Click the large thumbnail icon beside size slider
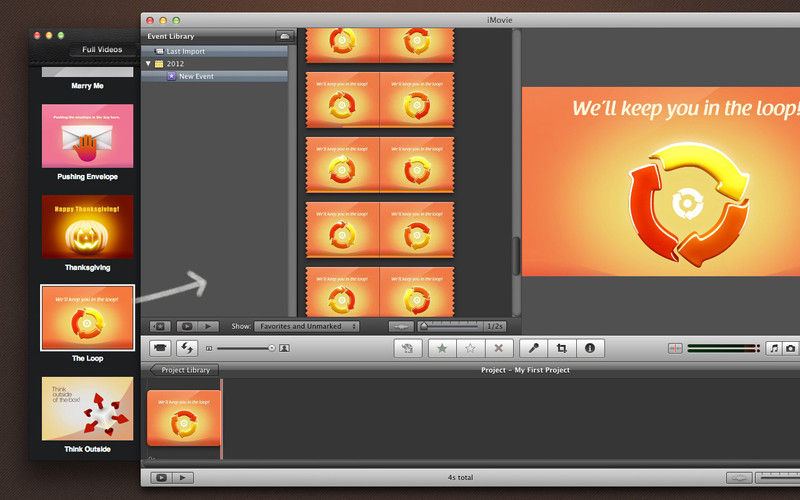 [285, 348]
